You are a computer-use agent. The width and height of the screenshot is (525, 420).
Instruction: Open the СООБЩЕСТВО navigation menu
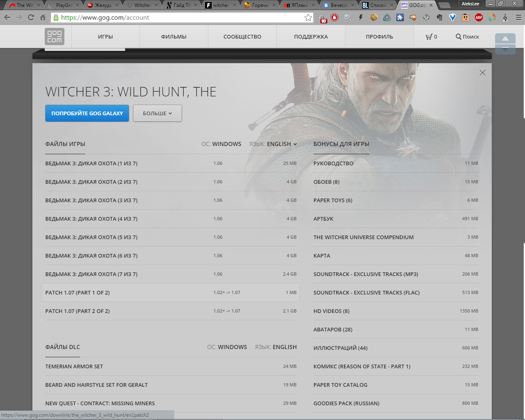(242, 37)
